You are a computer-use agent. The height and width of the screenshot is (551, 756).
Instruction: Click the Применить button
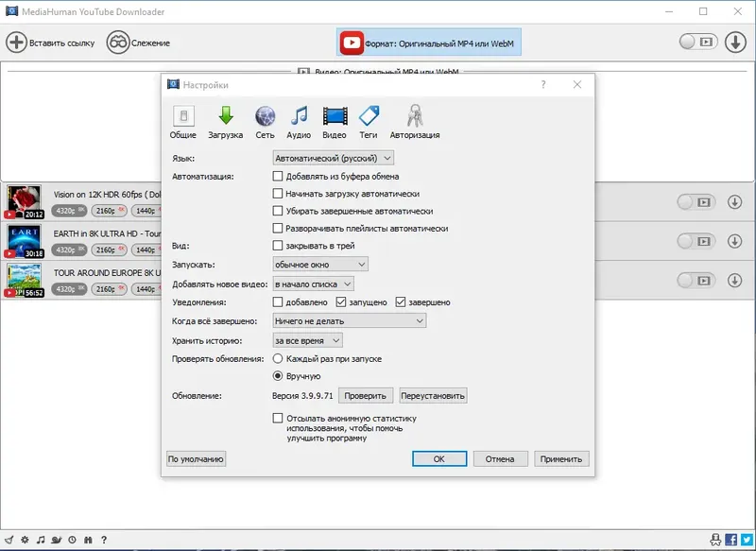click(561, 459)
